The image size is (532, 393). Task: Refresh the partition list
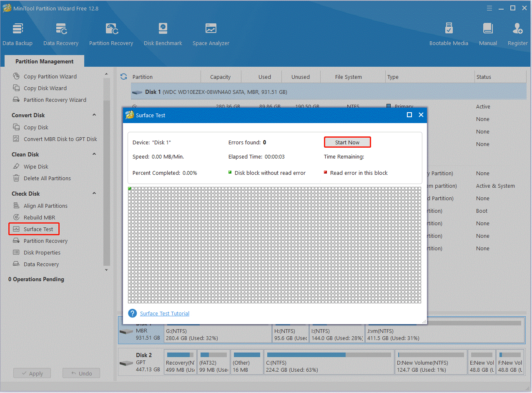123,77
